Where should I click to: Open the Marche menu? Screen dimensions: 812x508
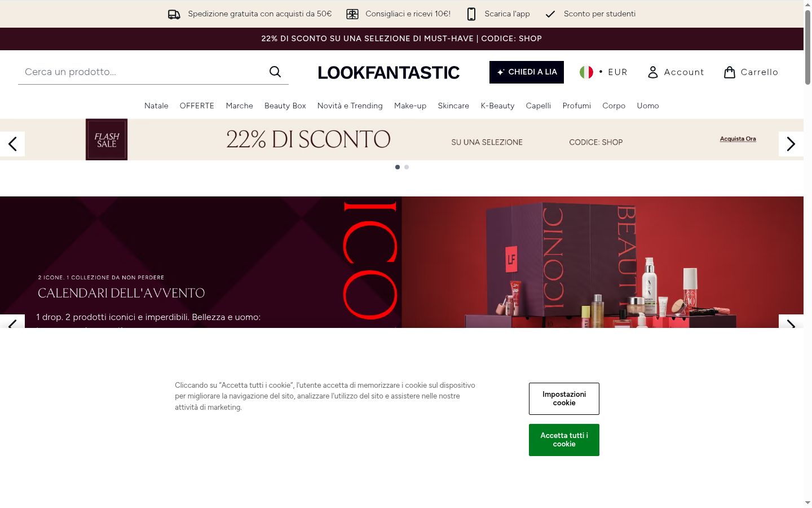pyautogui.click(x=240, y=106)
